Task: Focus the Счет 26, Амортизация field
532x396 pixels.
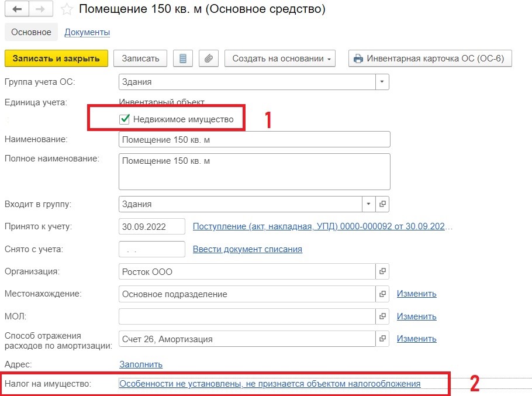Action: click(x=247, y=339)
